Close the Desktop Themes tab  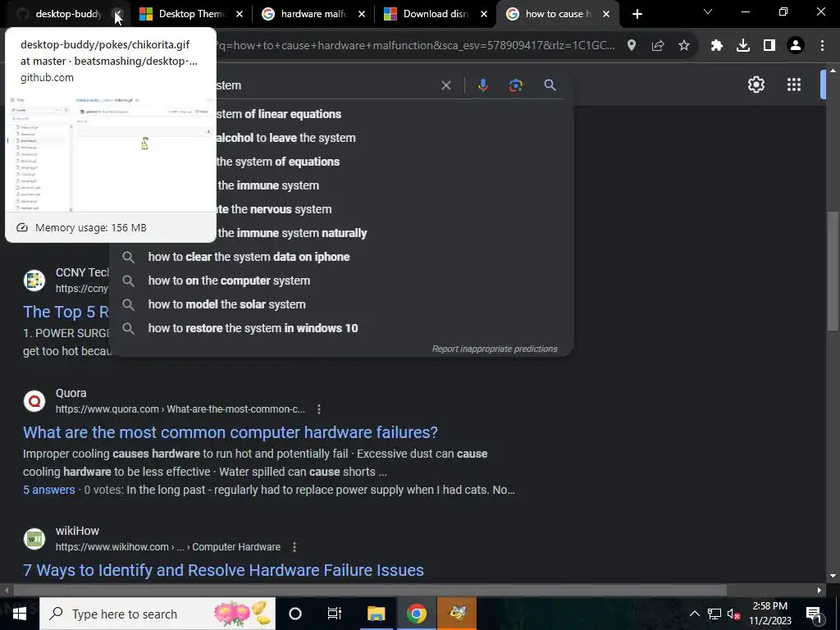tap(240, 15)
